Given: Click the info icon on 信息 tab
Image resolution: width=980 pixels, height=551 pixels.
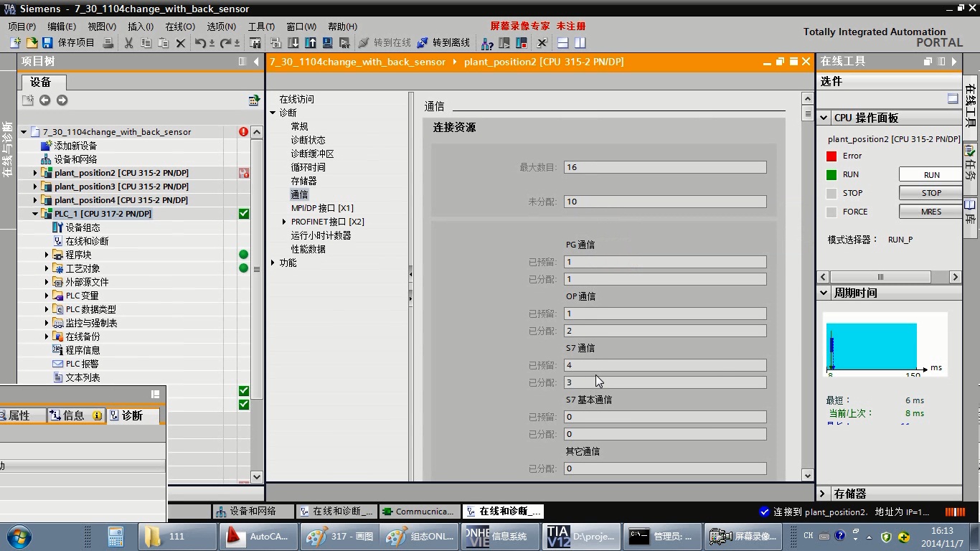Looking at the screenshot, I should pos(98,415).
